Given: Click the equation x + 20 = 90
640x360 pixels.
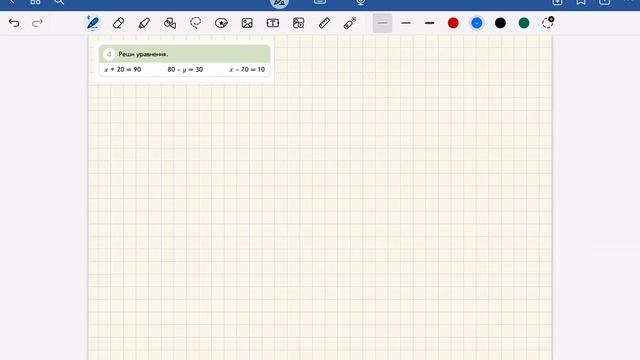Looking at the screenshot, I should (123, 69).
